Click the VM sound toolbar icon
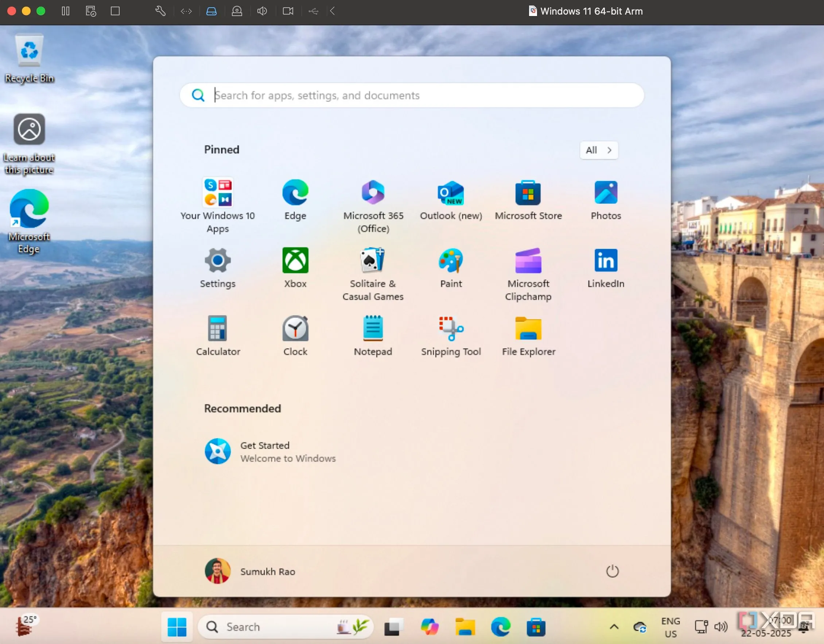This screenshot has height=644, width=824. 262,11
